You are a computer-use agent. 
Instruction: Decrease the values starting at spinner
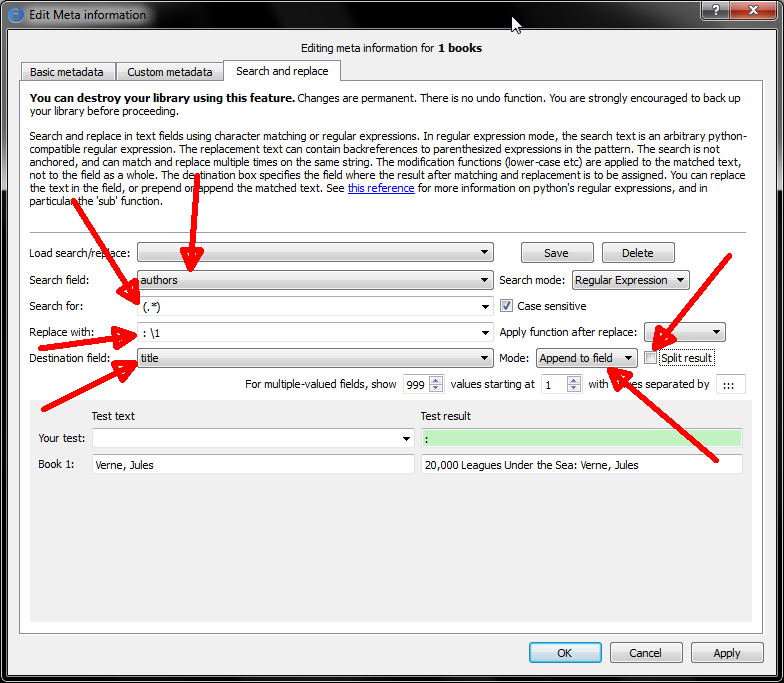[574, 388]
